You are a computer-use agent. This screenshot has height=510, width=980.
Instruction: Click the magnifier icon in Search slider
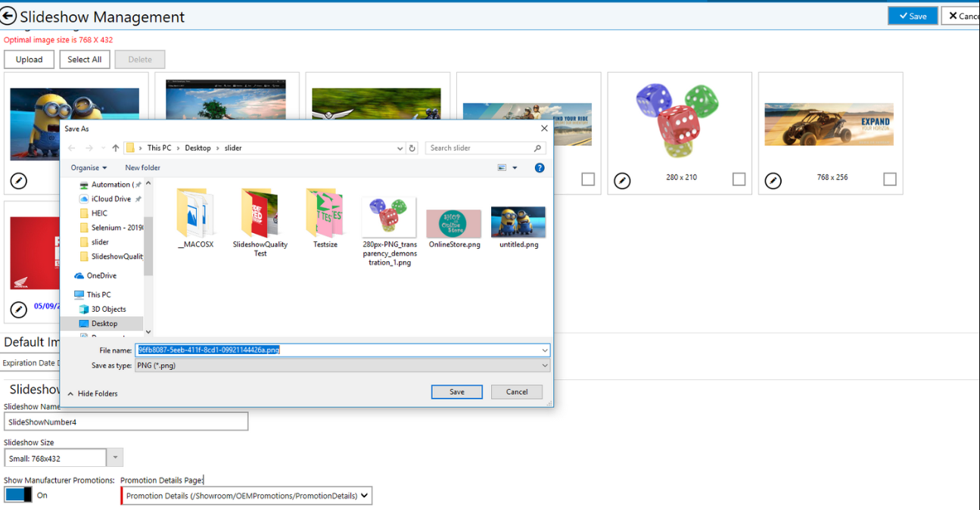click(x=538, y=148)
